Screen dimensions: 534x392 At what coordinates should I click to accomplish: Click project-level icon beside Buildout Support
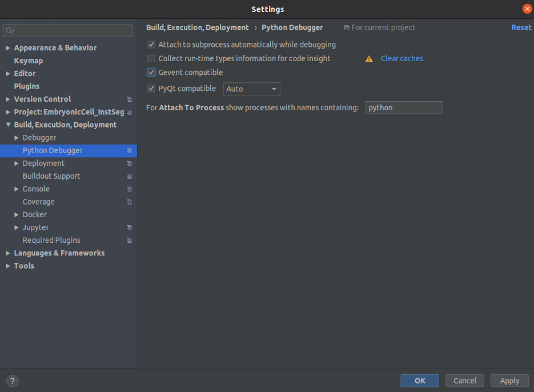[x=129, y=177]
